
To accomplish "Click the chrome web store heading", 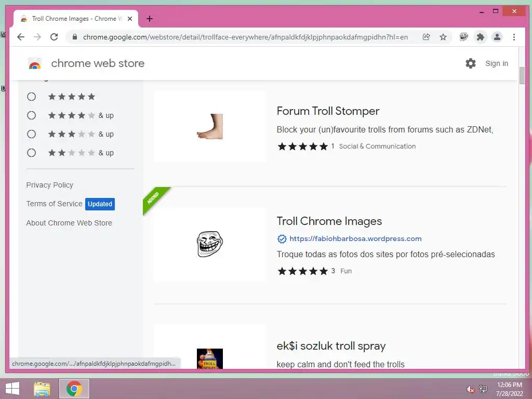I will click(x=98, y=63).
